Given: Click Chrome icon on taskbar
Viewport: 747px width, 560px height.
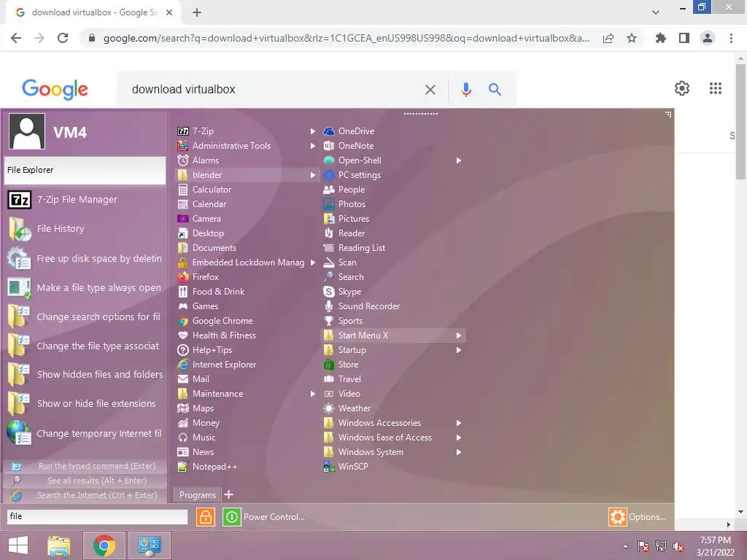Looking at the screenshot, I should [x=104, y=545].
